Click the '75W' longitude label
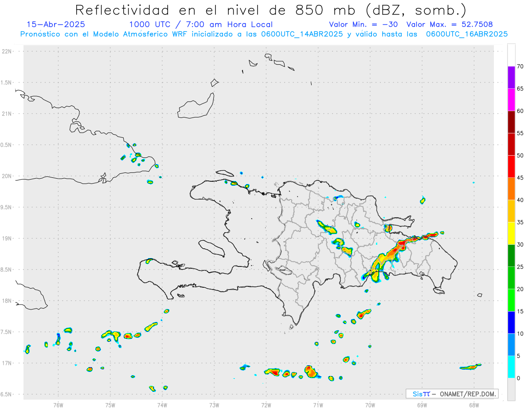This screenshot has height=411, width=532. 110,405
